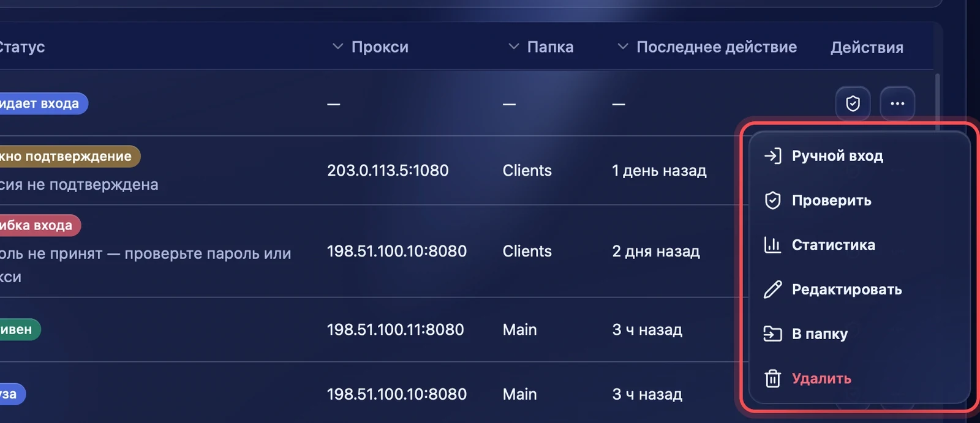Sort by Последнее действие header
Viewport: 980px width, 423px height.
pos(717,47)
